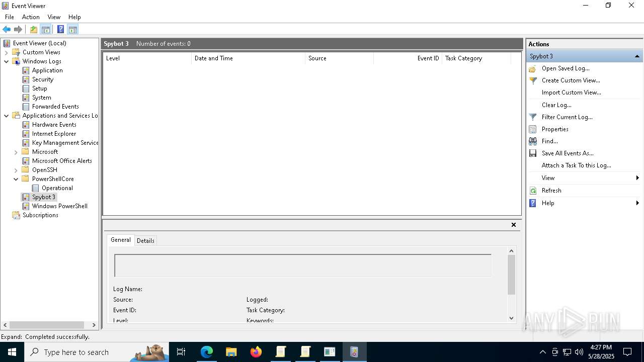Click the preview pane vertical scrollbar thumb

512,275
